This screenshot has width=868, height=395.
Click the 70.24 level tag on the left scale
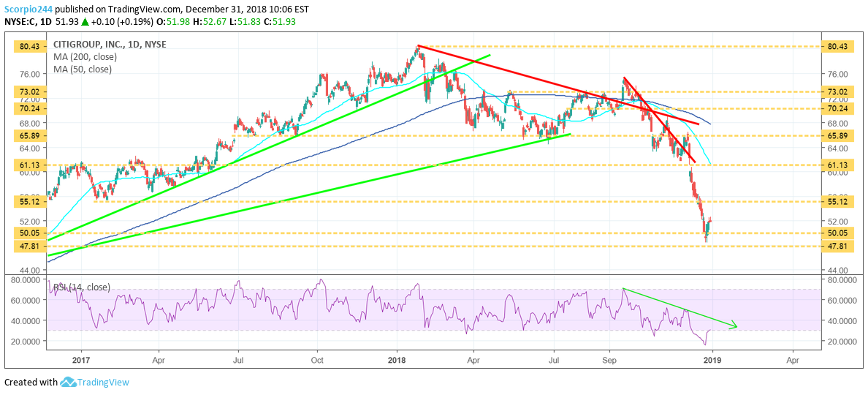(31, 108)
